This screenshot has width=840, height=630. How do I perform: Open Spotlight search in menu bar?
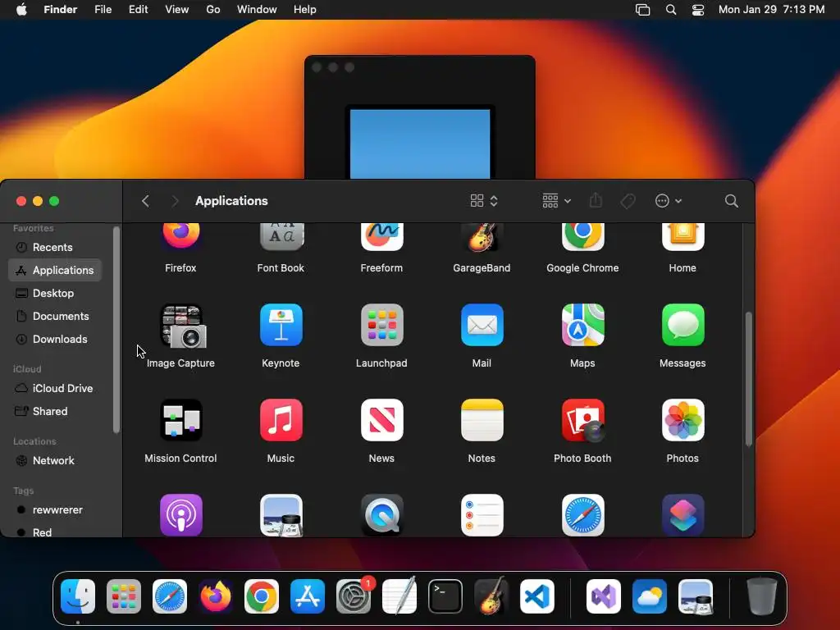671,10
